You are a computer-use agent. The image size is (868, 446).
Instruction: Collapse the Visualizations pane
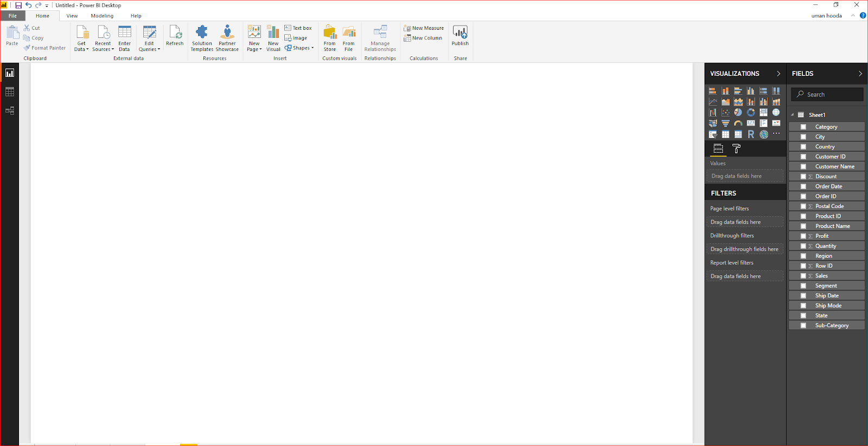tap(778, 74)
